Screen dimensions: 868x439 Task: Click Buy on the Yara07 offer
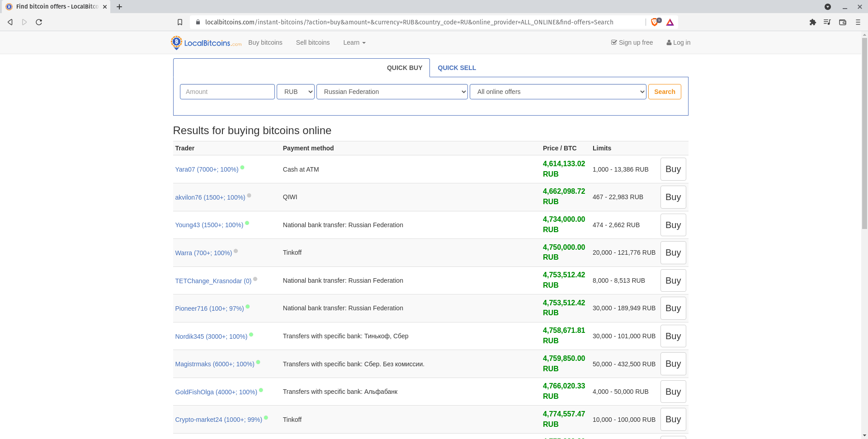tap(673, 169)
